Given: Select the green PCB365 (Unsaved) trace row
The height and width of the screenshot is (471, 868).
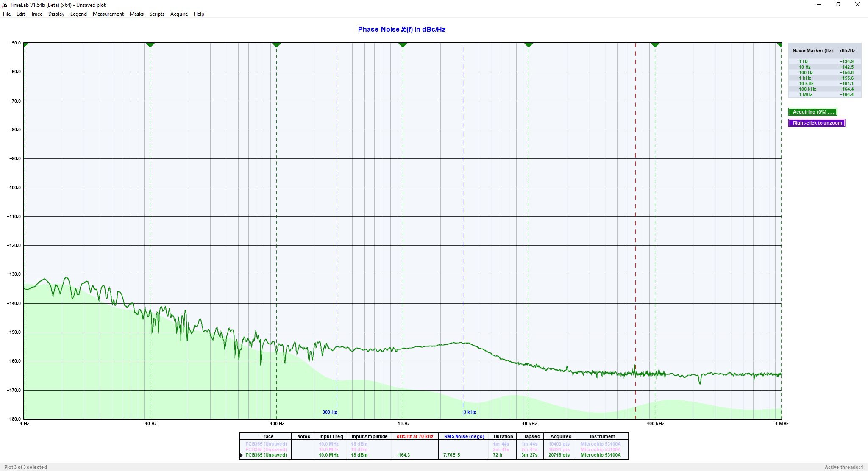Looking at the screenshot, I should [x=266, y=455].
